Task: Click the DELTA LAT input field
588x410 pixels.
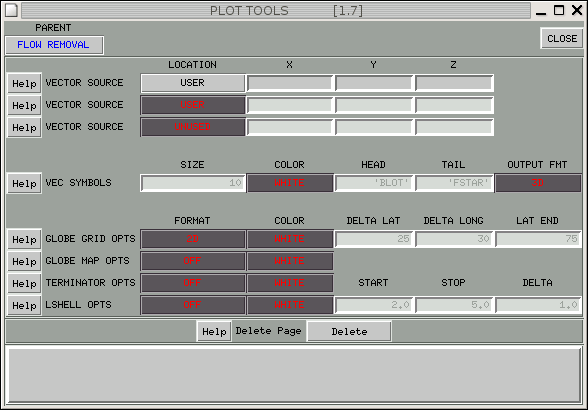Action: point(374,239)
